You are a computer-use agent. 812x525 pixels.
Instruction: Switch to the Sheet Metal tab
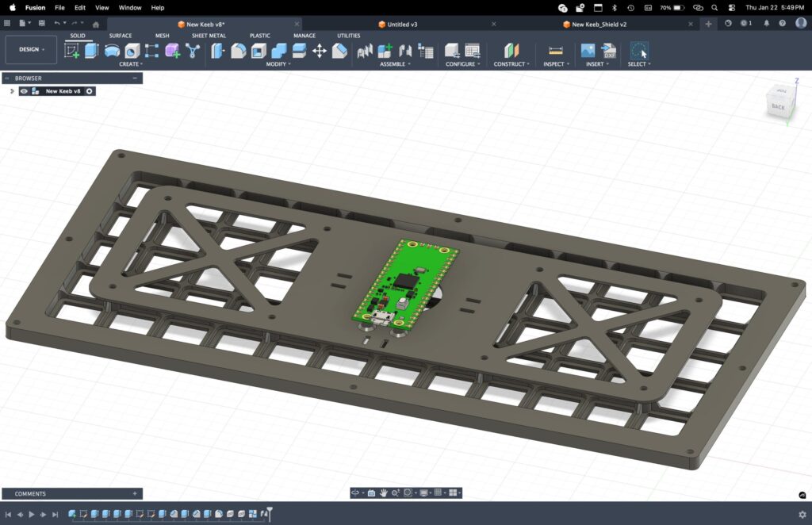(x=209, y=36)
